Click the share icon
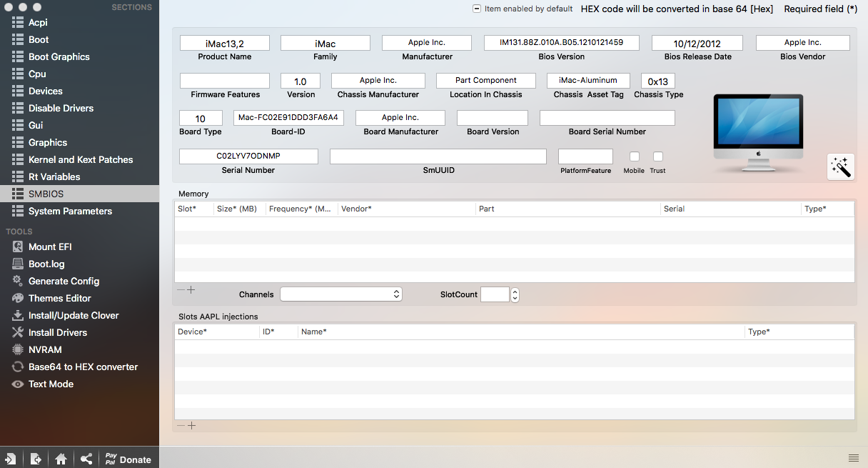 pyautogui.click(x=86, y=459)
